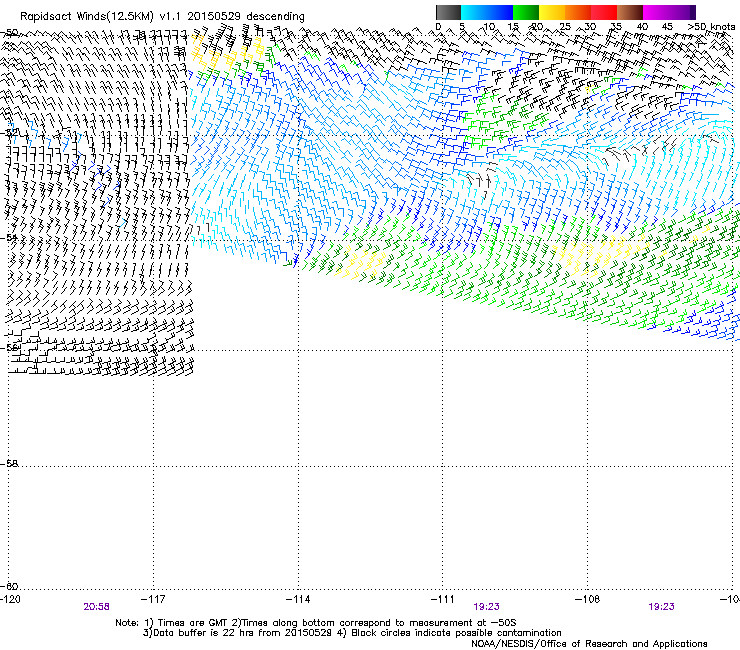Click the -108 longitude axis label
Image resolution: width=740 pixels, height=650 pixels.
coord(587,599)
